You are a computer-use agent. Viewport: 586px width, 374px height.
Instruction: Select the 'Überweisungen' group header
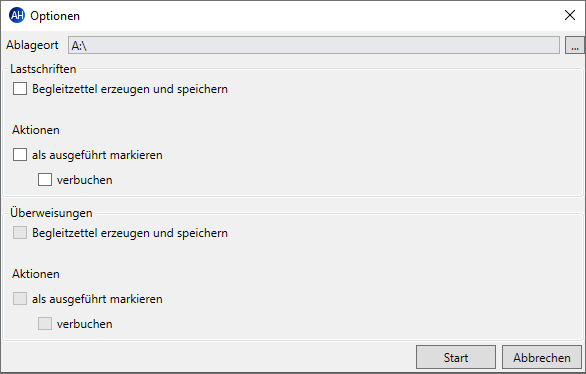tap(51, 213)
